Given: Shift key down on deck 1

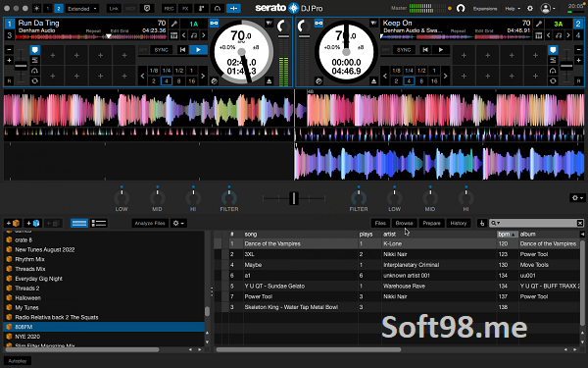Looking at the screenshot, I should [184, 35].
